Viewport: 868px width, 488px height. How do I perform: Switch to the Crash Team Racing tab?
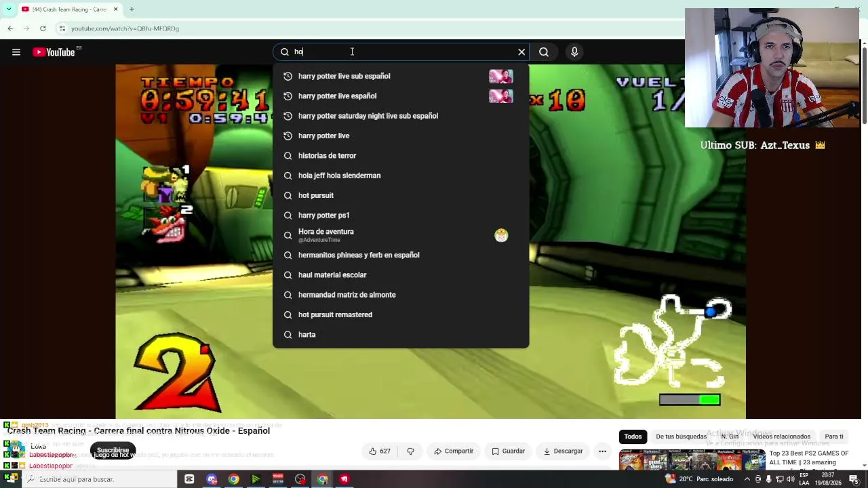(x=68, y=9)
